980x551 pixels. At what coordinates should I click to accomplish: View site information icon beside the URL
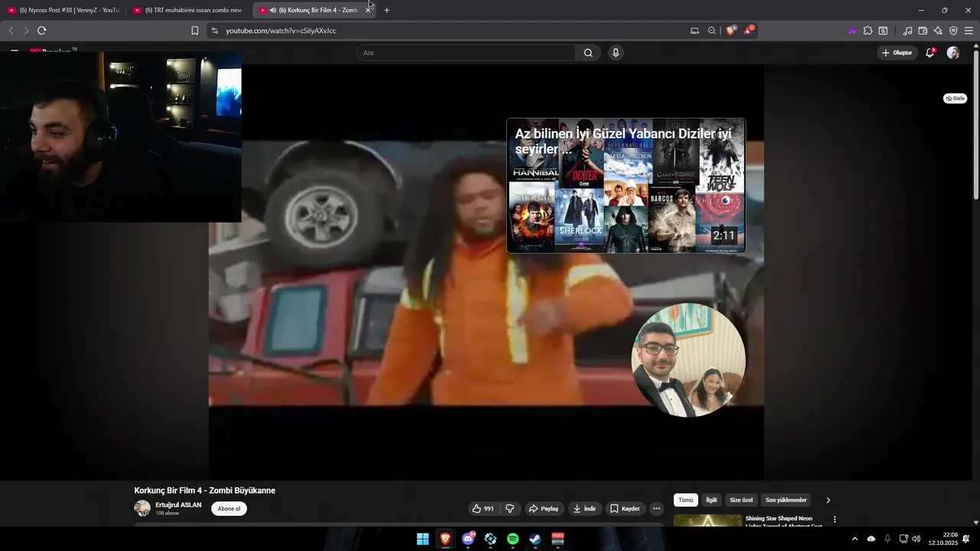[x=214, y=31]
